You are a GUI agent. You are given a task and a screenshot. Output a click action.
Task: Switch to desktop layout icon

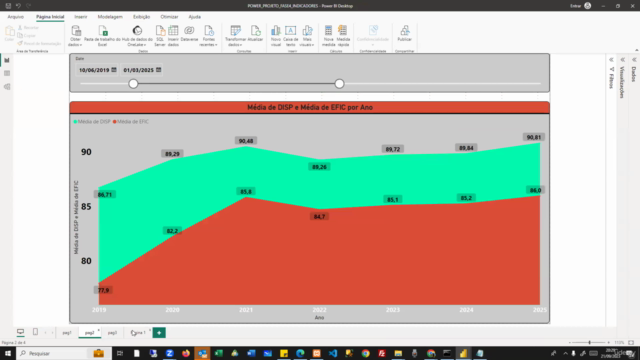(20, 332)
